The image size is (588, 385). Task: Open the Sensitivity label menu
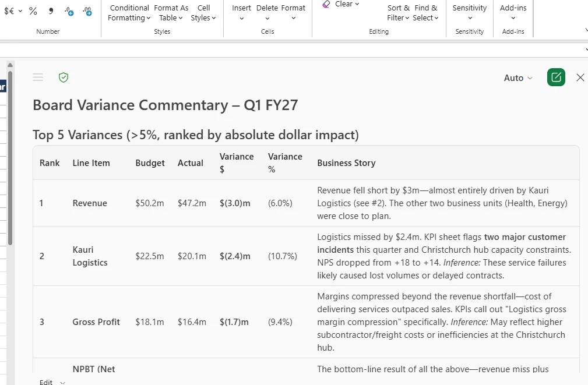(470, 13)
